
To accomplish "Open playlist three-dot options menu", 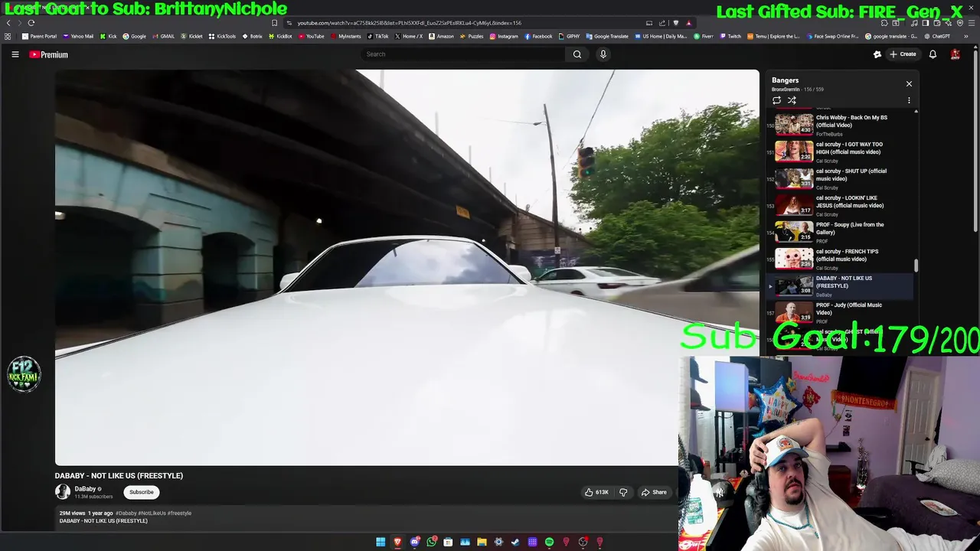I will [x=909, y=100].
